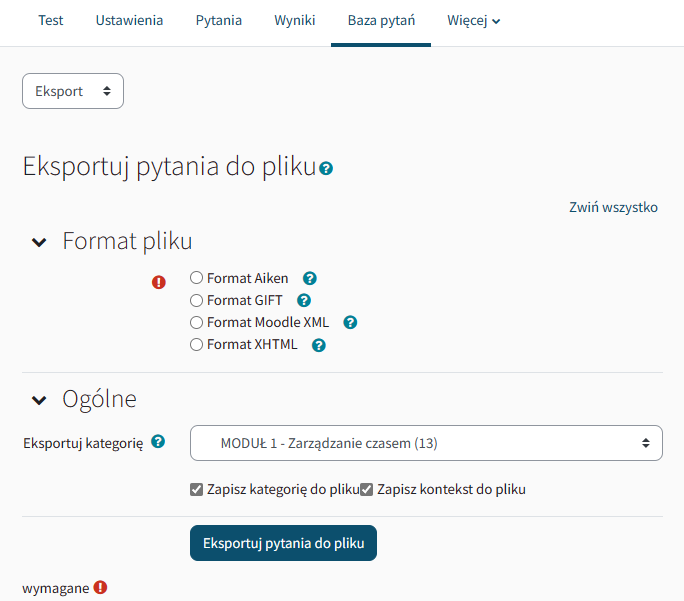Screen dimensions: 684x601
Task: Switch to the Test tab
Action: tap(51, 20)
